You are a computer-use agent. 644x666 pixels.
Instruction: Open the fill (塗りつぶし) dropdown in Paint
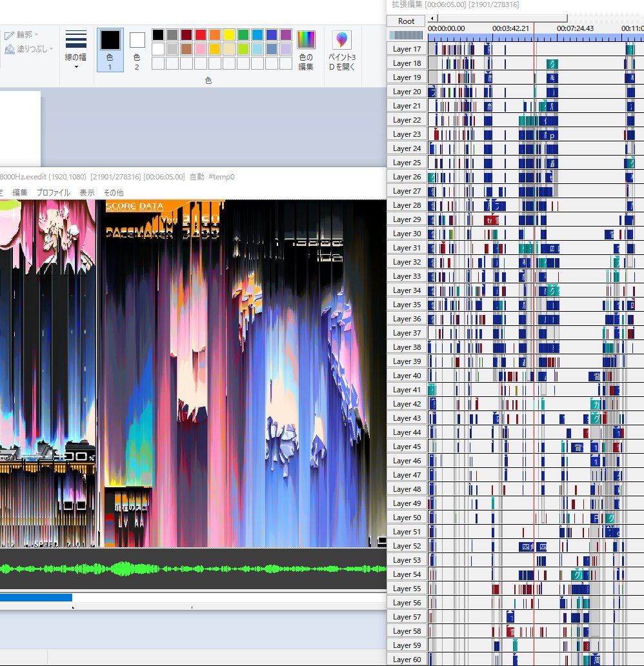pos(29,49)
